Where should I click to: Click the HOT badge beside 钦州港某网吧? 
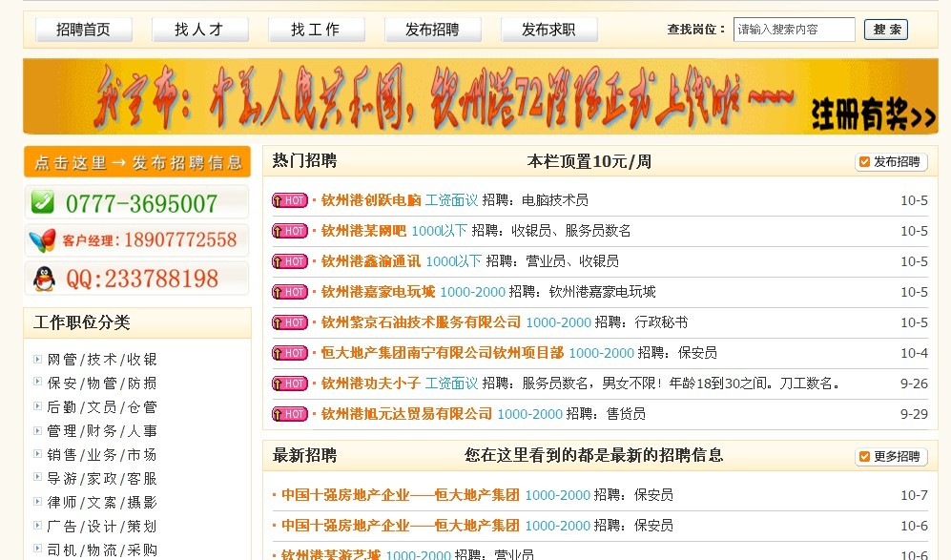[290, 231]
